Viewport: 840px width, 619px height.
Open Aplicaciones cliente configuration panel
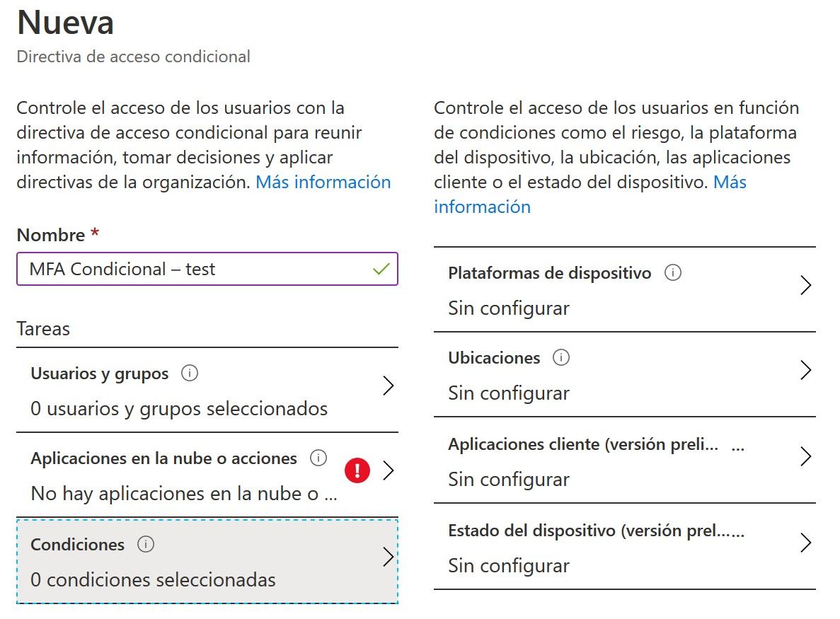click(806, 456)
